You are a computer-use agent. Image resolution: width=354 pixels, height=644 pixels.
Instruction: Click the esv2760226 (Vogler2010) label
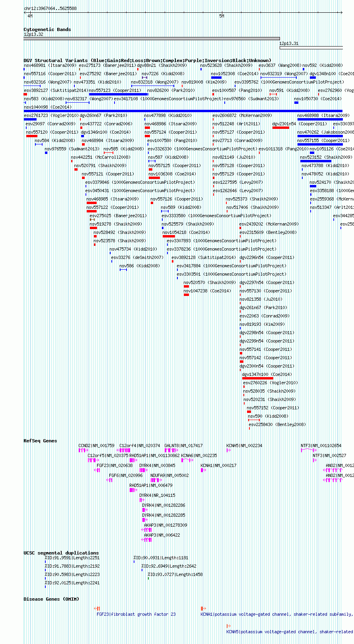tap(270, 383)
